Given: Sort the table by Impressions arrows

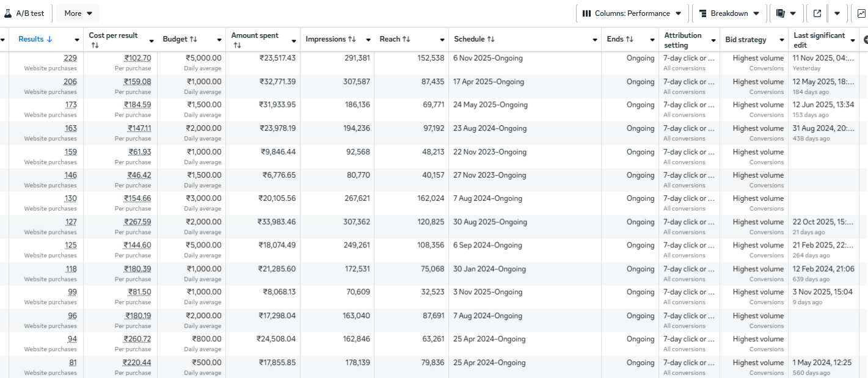Looking at the screenshot, I should (352, 40).
